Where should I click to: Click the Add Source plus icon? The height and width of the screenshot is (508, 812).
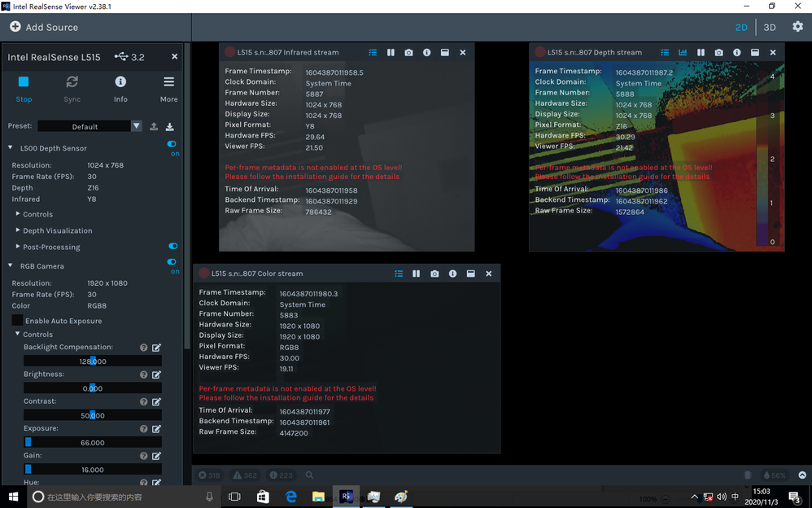click(15, 26)
